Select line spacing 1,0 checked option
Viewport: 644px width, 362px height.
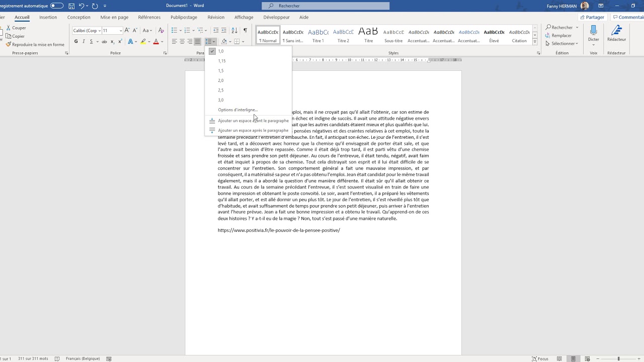pos(248,51)
